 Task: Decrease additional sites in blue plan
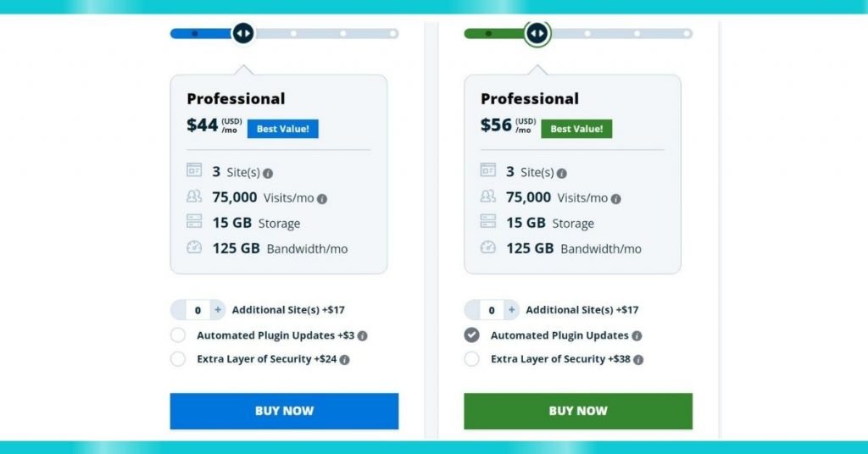coord(178,310)
